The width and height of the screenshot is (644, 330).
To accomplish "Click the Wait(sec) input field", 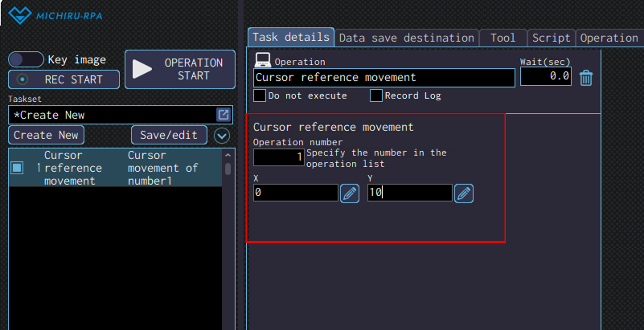I will coord(545,76).
